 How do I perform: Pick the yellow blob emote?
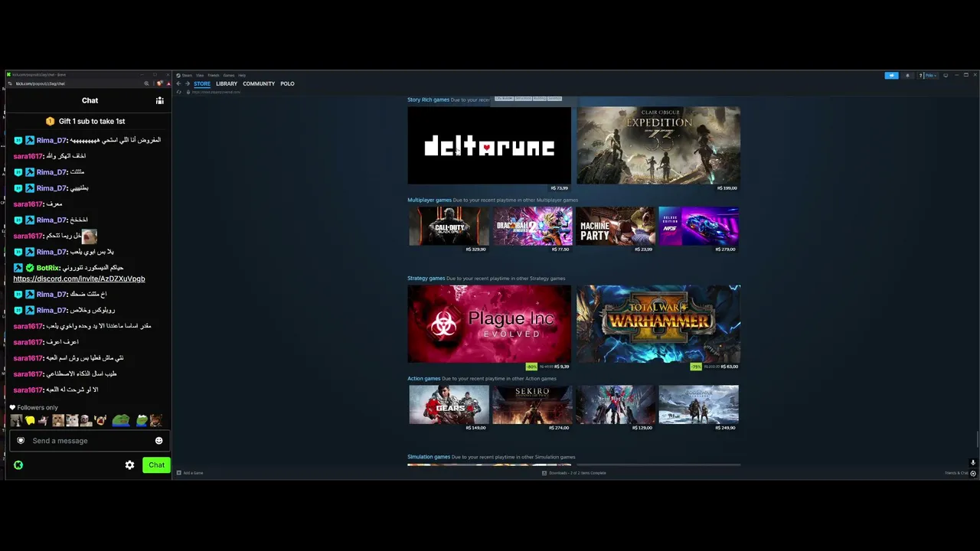[30, 420]
